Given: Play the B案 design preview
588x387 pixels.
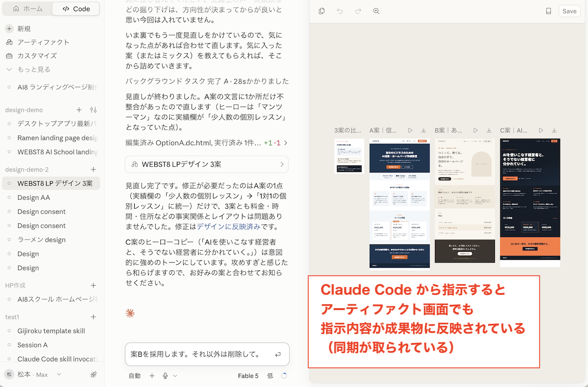Looking at the screenshot, I should pos(475,130).
